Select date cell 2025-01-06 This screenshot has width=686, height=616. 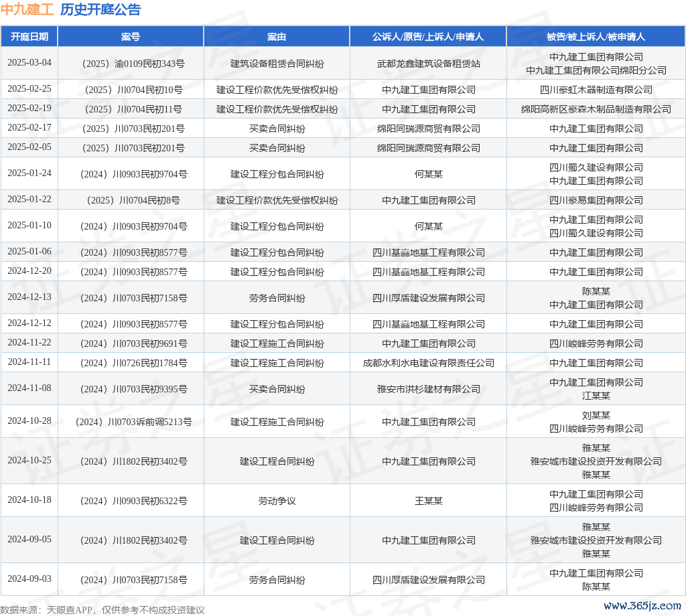coord(29,251)
